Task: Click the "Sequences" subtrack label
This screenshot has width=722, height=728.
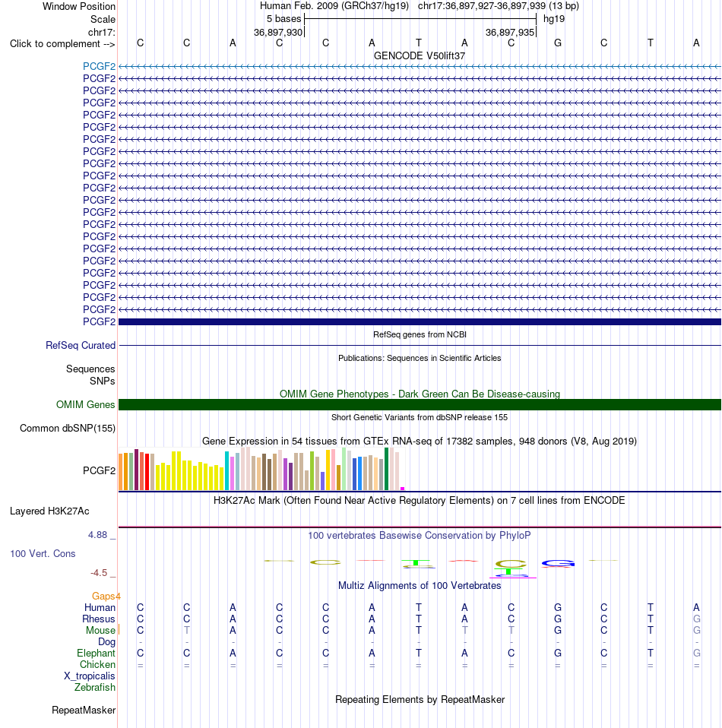Action: pyautogui.click(x=90, y=369)
